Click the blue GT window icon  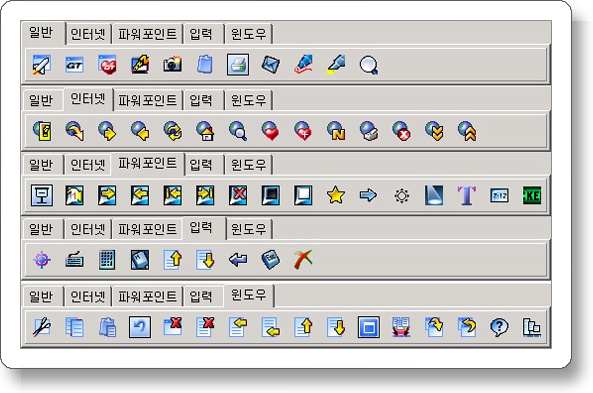point(75,65)
